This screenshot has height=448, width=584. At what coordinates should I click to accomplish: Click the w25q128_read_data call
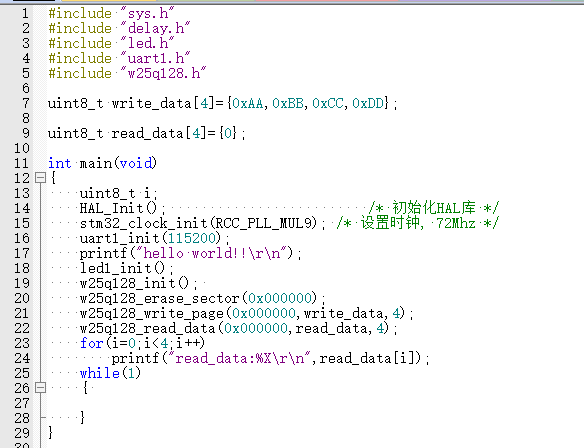click(x=238, y=328)
